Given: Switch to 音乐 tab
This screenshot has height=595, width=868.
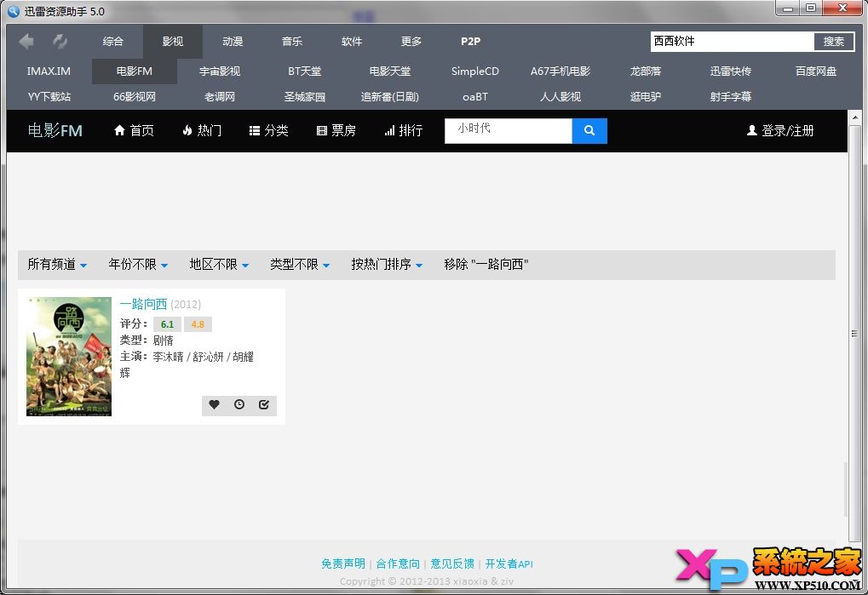Looking at the screenshot, I should (292, 42).
